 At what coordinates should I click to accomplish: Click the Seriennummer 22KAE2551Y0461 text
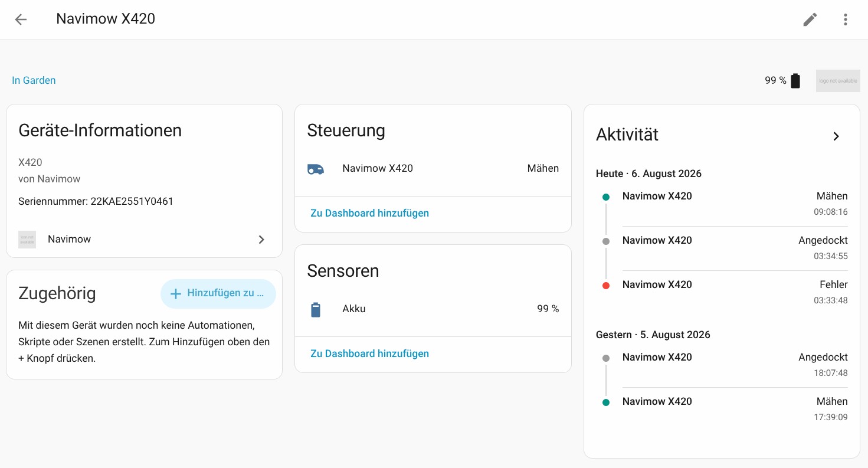coord(96,201)
